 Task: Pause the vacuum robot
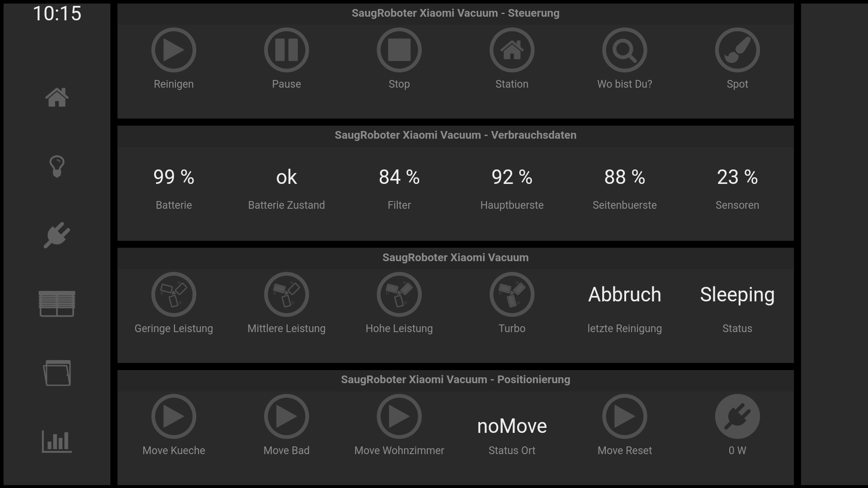[286, 50]
